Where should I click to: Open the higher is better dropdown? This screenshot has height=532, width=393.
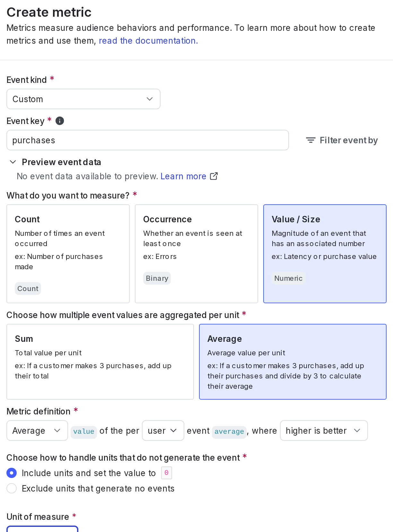[x=324, y=430]
